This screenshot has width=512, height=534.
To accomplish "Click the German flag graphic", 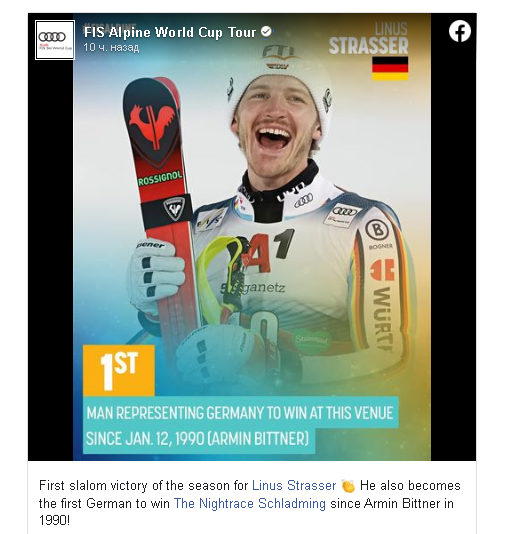I will coord(390,68).
